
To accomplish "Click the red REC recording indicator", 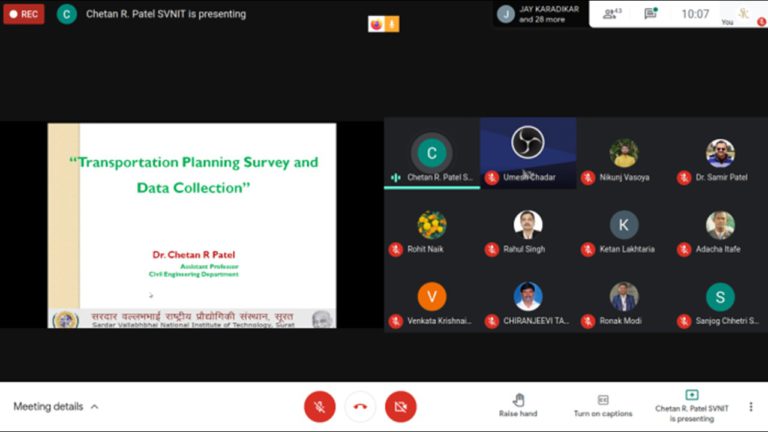I will pos(24,14).
